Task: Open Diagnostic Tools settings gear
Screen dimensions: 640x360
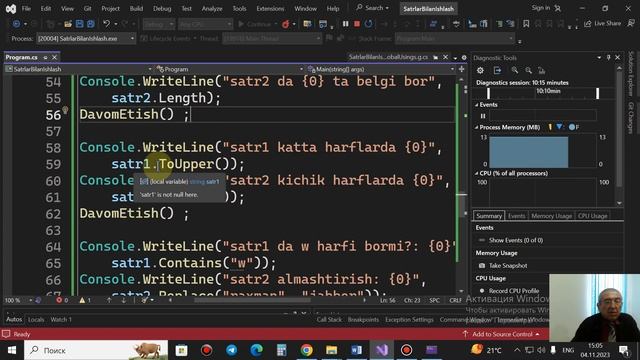Action: (480, 71)
